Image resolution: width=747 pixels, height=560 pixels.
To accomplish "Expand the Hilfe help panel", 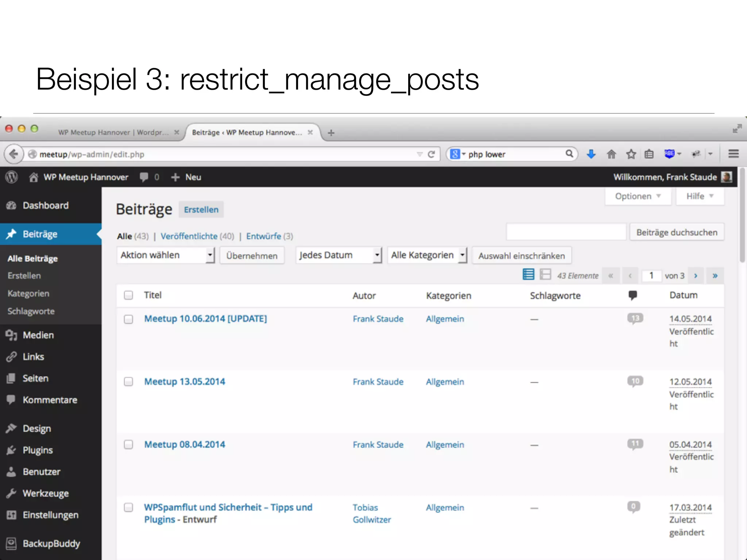I will point(700,196).
